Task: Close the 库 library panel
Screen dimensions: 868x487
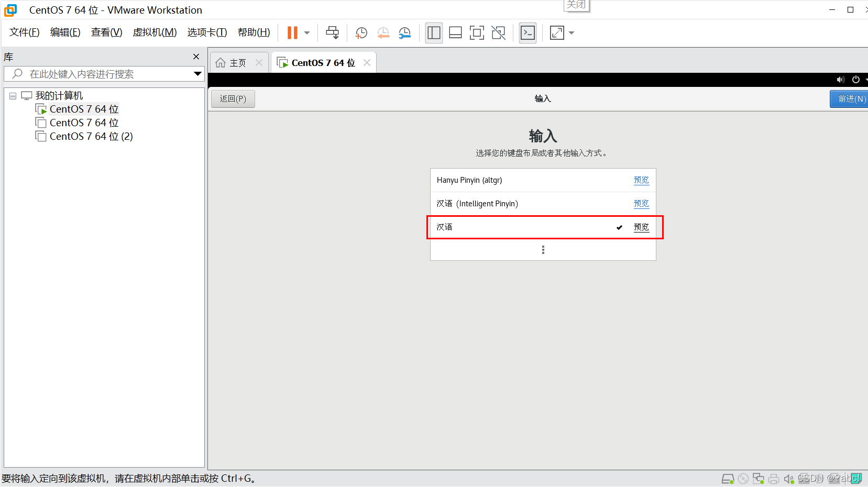Action: (x=196, y=57)
